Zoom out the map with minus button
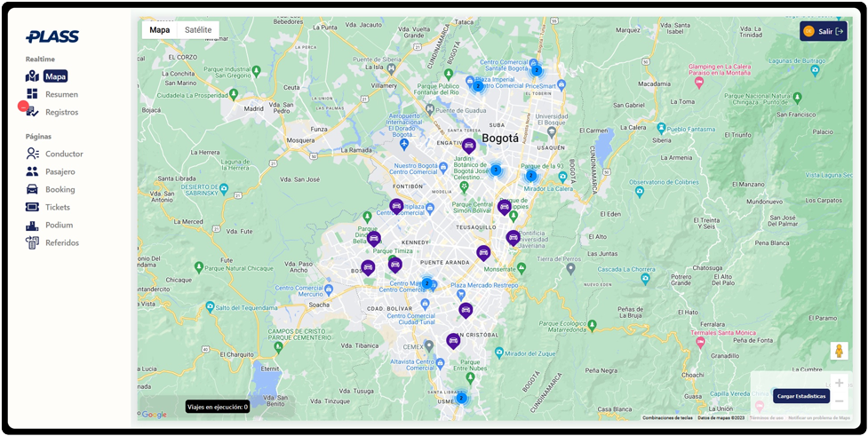Screen dimensions: 868x436 [x=840, y=400]
